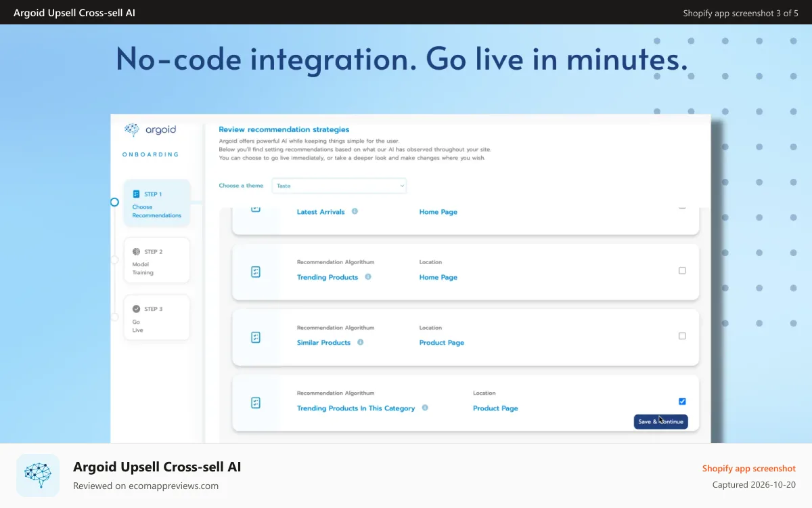This screenshot has width=812, height=508.
Task: Click the Argoid logo in the sidebar
Action: click(x=152, y=130)
